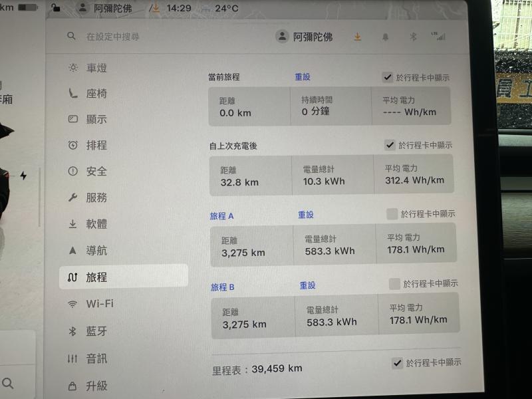Tap the search icon at bottom left
The height and width of the screenshot is (399, 532).
[8, 383]
